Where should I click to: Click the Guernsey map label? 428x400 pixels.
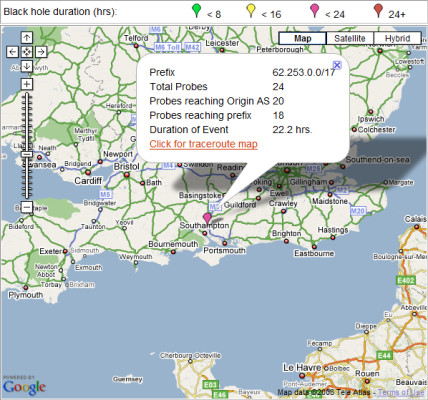click(x=128, y=379)
